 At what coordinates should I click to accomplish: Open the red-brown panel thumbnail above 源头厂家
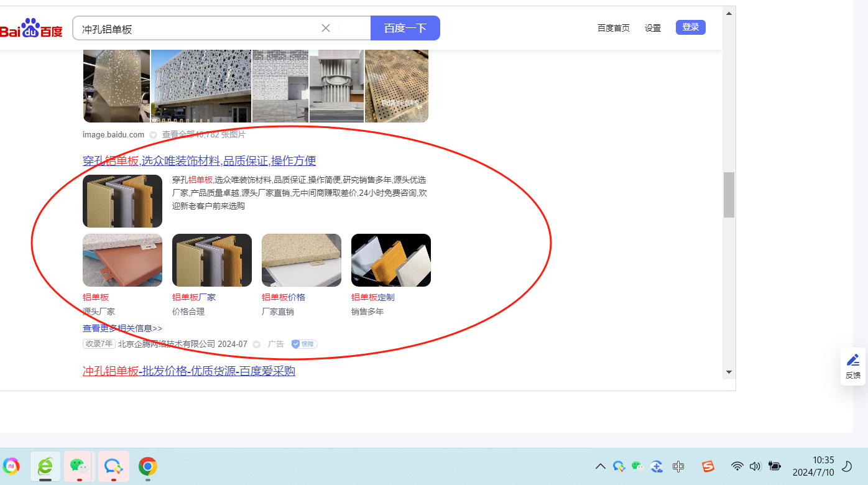(122, 260)
